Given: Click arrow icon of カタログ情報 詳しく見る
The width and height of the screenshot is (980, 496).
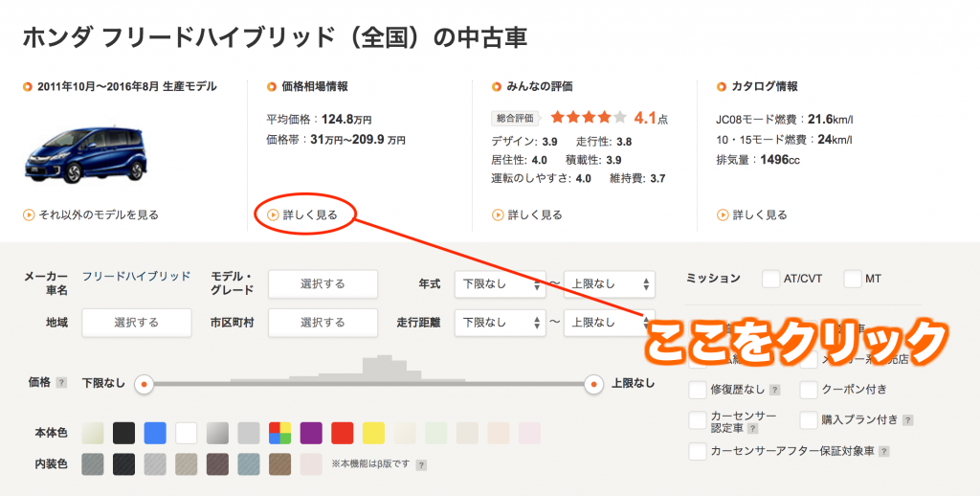Looking at the screenshot, I should point(723,214).
